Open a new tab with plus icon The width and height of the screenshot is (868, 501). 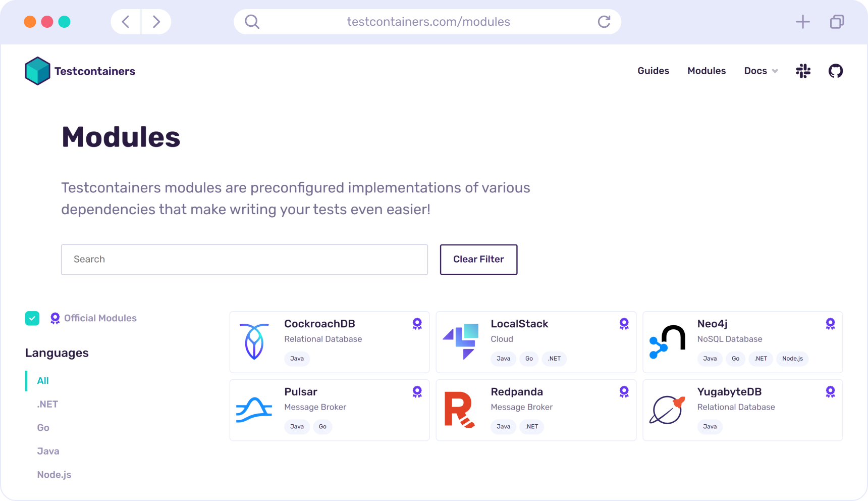tap(802, 22)
